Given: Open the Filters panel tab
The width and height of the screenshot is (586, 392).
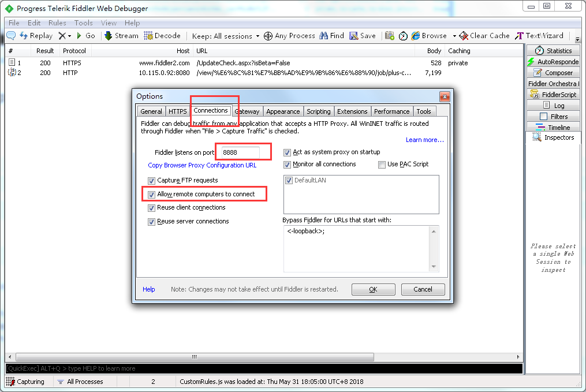Looking at the screenshot, I should [x=554, y=116].
